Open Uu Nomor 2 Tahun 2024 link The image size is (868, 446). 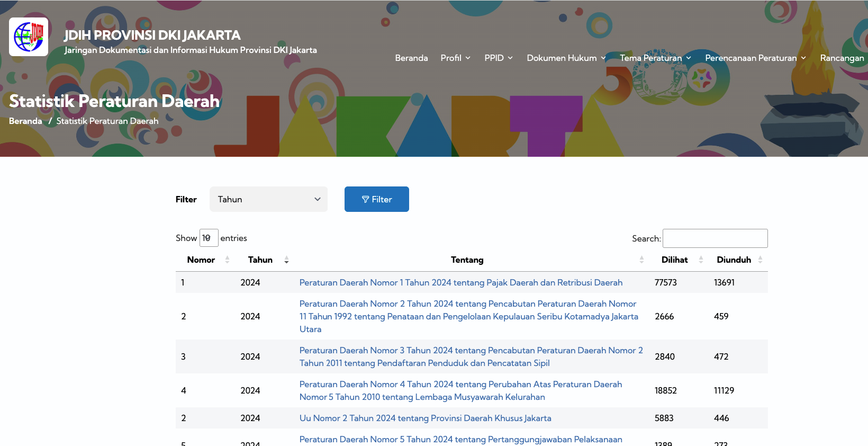pos(425,418)
